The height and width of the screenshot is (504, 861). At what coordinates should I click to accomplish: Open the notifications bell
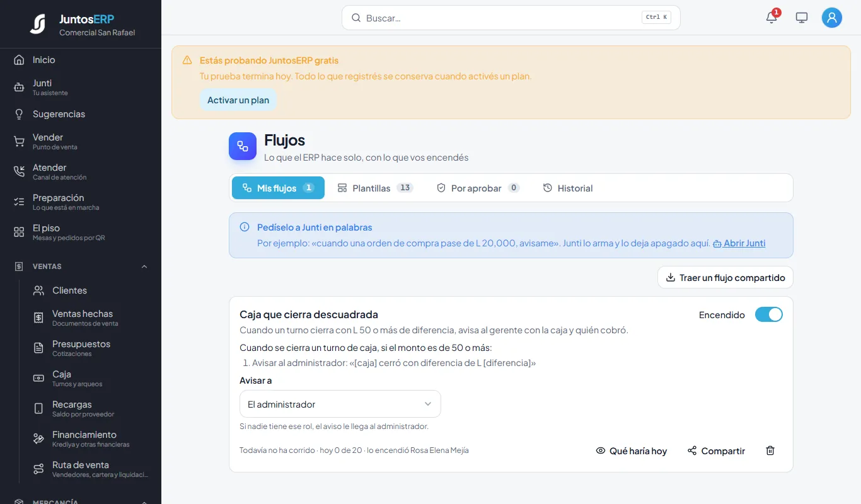pyautogui.click(x=771, y=18)
